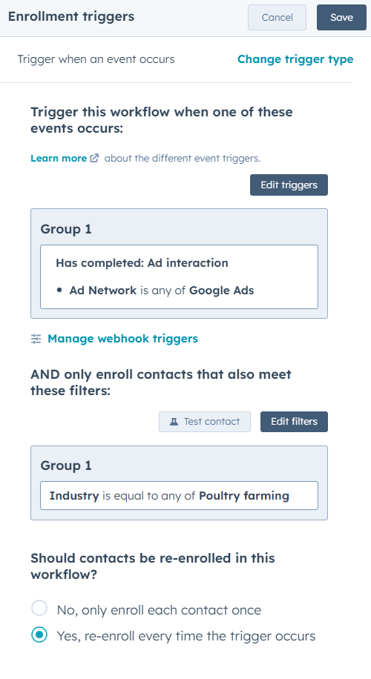Click the Enrollment triggers panel title
Screen dimensions: 371x679
click(x=71, y=16)
